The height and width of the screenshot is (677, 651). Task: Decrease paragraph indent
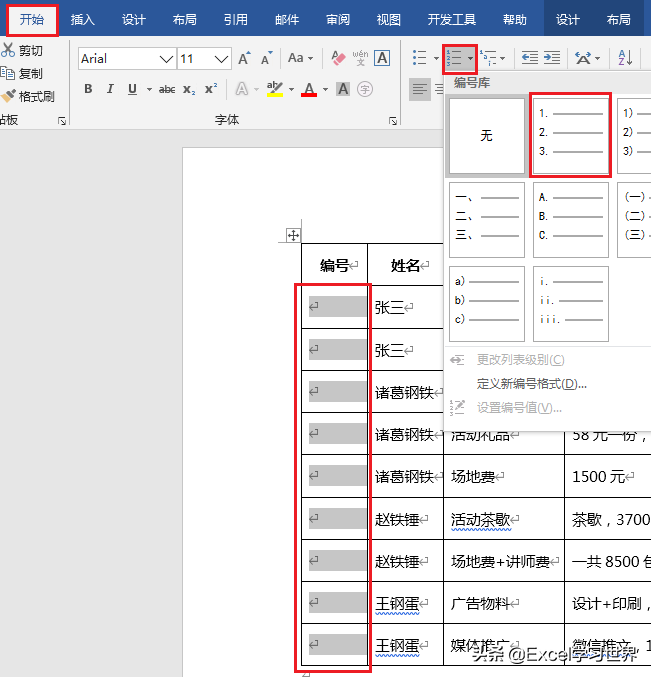coord(530,57)
